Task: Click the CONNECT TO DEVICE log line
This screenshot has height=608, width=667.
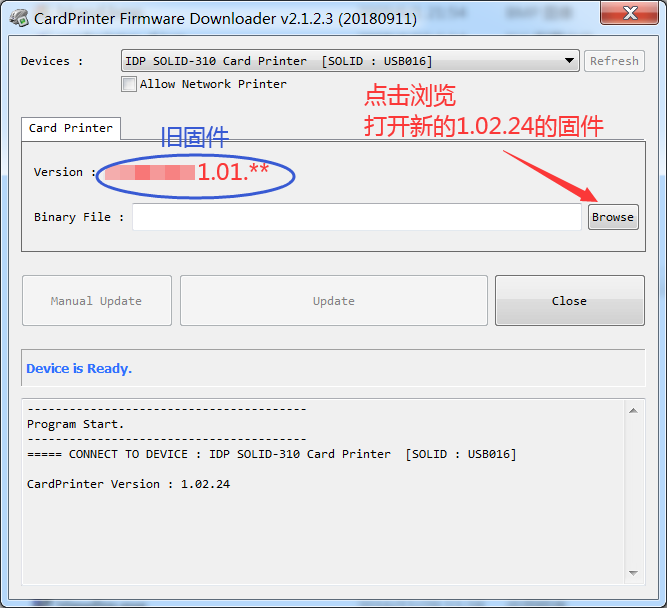Action: pyautogui.click(x=271, y=454)
